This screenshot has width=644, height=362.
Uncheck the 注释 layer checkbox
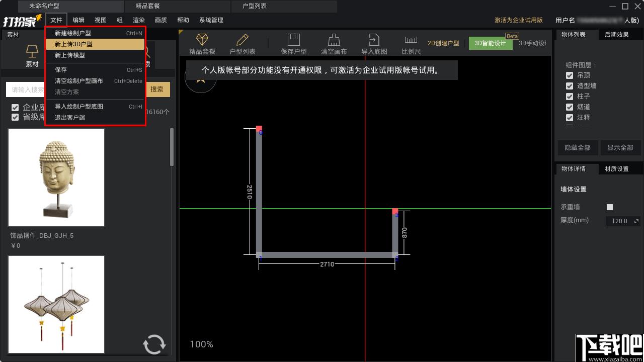coord(570,118)
